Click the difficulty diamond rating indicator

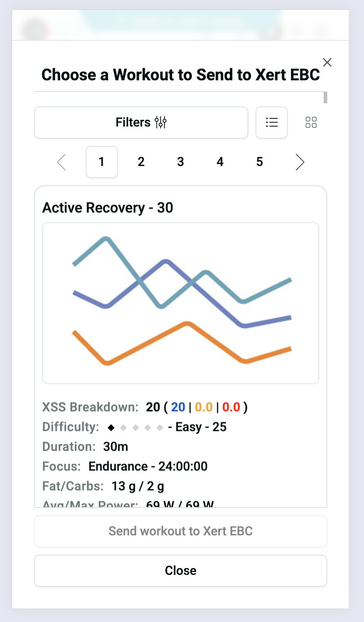pos(135,427)
